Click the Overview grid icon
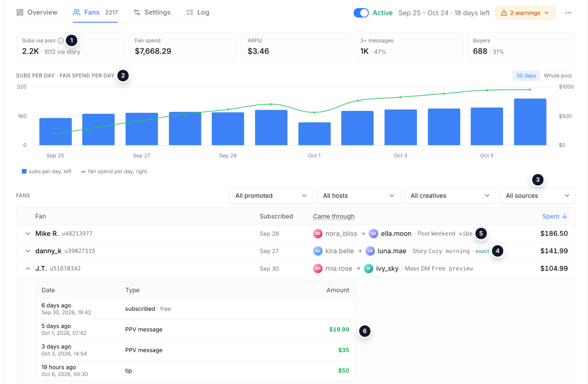 tap(20, 12)
